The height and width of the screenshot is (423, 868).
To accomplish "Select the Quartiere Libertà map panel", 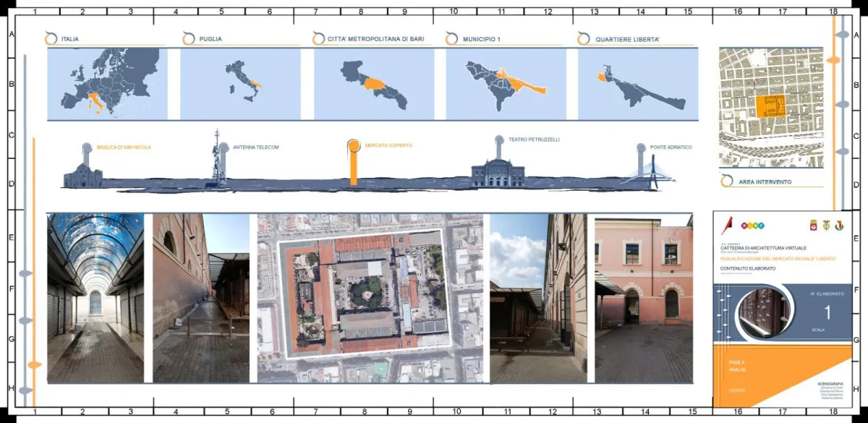I will click(638, 84).
